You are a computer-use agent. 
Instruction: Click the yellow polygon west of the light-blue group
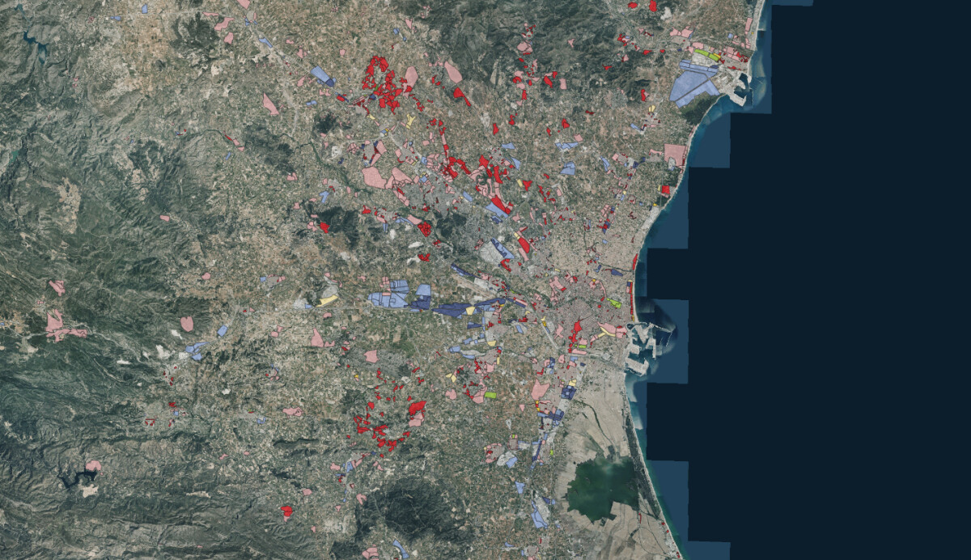(328, 301)
